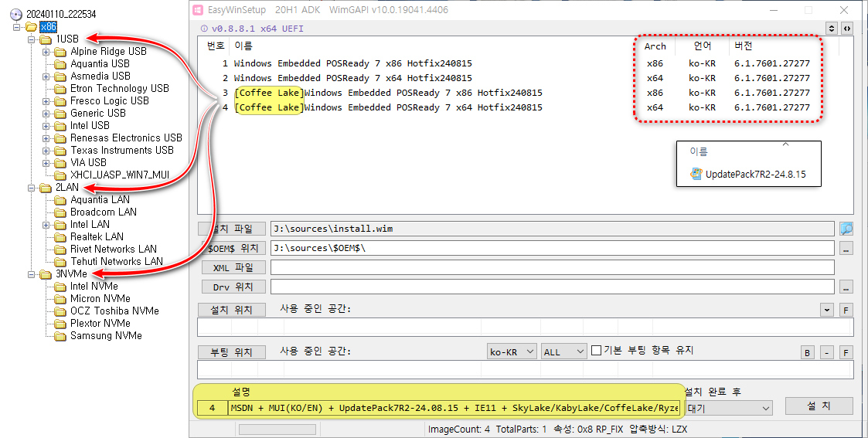Click the B button in boot row
Viewport: 868px width, 438px height.
pyautogui.click(x=807, y=352)
